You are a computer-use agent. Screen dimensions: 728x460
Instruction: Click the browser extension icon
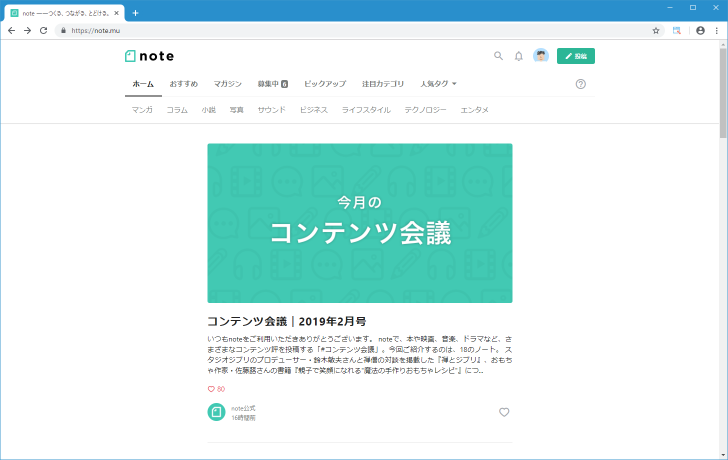677,31
